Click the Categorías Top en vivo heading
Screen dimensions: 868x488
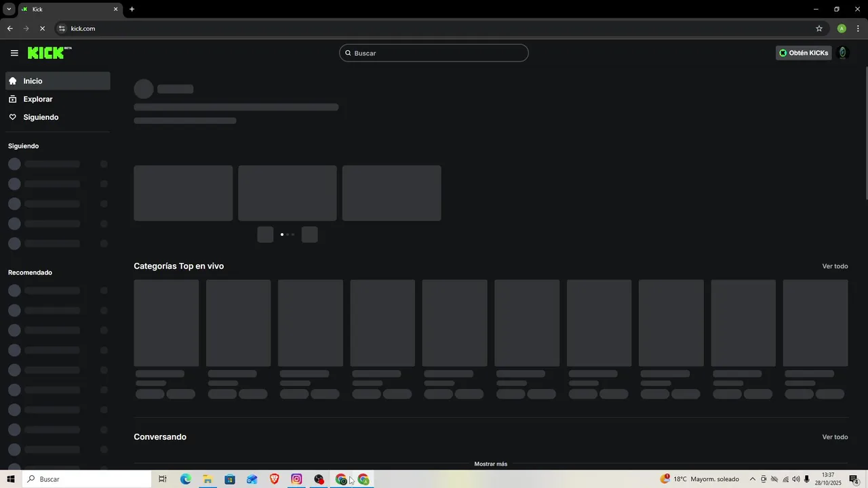[x=178, y=266]
